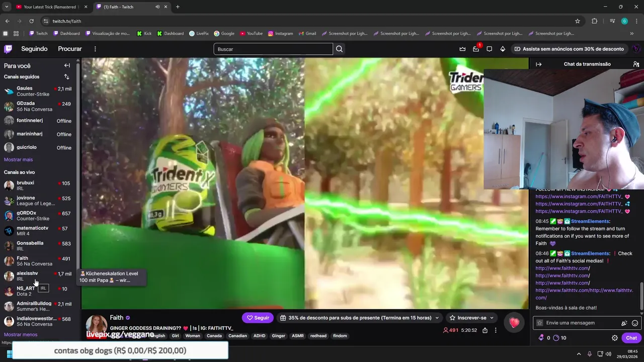Select the redhead stream tag
644x362 pixels.
pos(318,336)
